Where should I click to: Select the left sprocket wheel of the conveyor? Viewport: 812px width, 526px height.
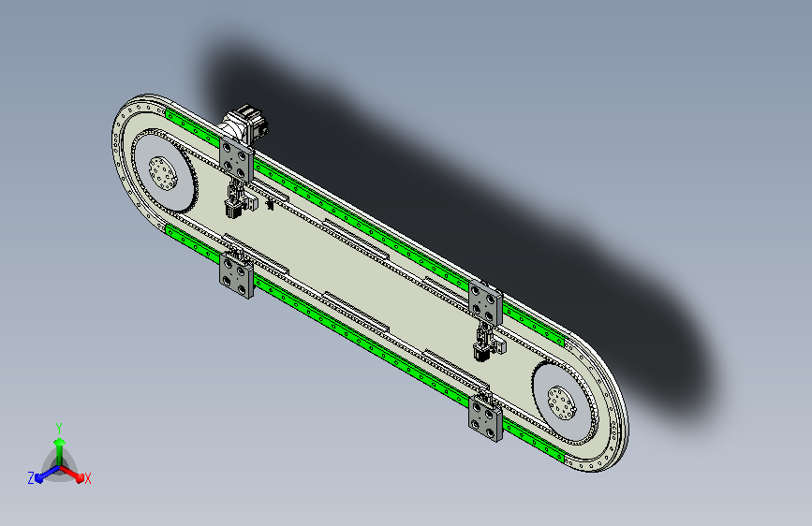tap(163, 171)
